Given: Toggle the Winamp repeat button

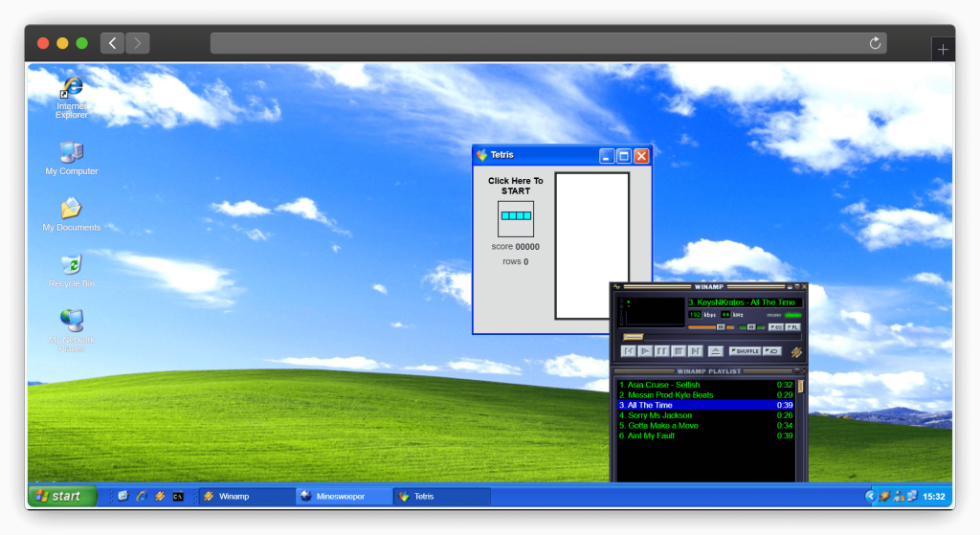Looking at the screenshot, I should pos(771,351).
